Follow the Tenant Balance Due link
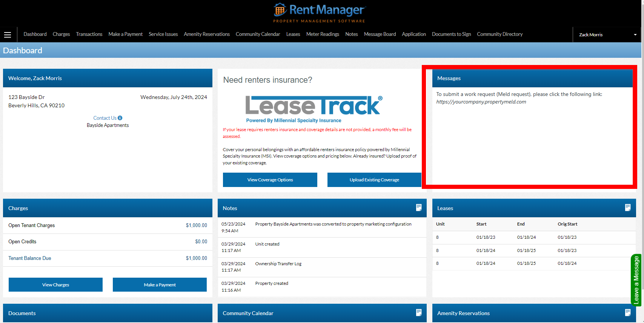 pyautogui.click(x=30, y=258)
